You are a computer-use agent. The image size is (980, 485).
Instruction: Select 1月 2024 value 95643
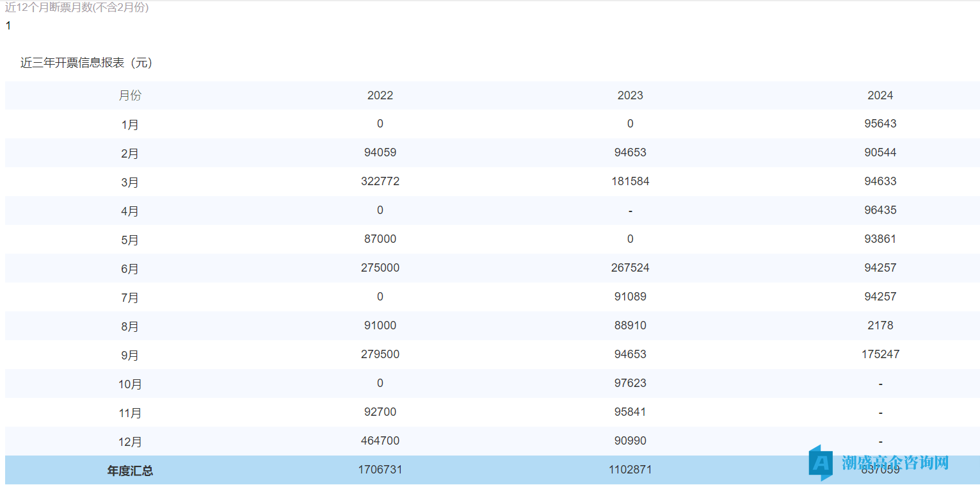pos(880,124)
